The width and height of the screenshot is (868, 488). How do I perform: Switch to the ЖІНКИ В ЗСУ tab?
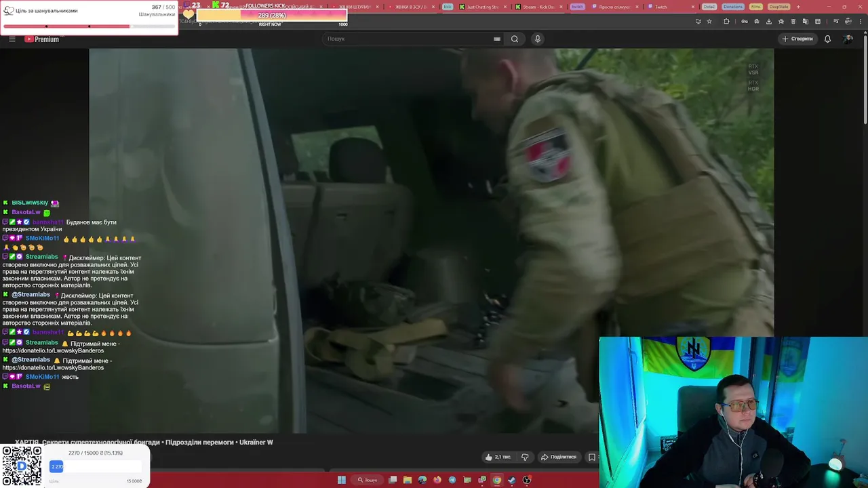[x=413, y=7]
